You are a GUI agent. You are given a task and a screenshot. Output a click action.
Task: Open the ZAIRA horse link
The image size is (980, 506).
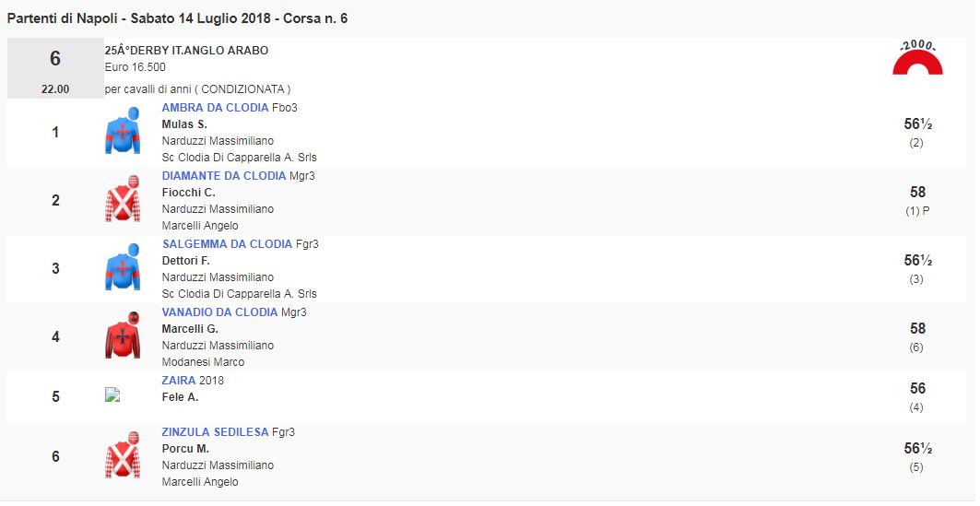tap(178, 381)
